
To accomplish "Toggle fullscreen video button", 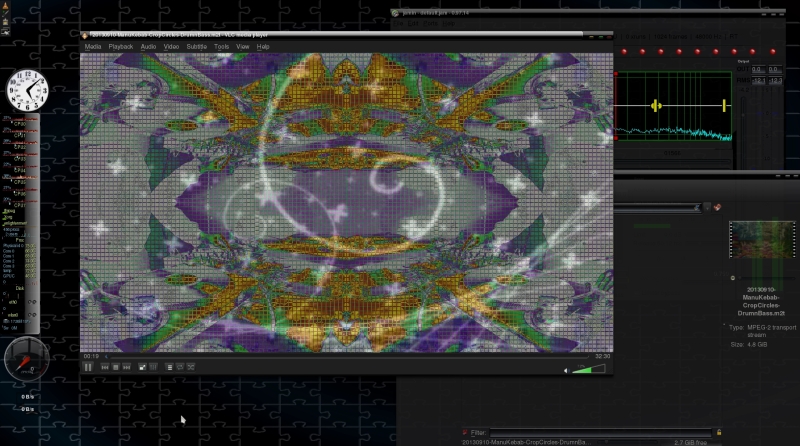I will click(x=142, y=367).
